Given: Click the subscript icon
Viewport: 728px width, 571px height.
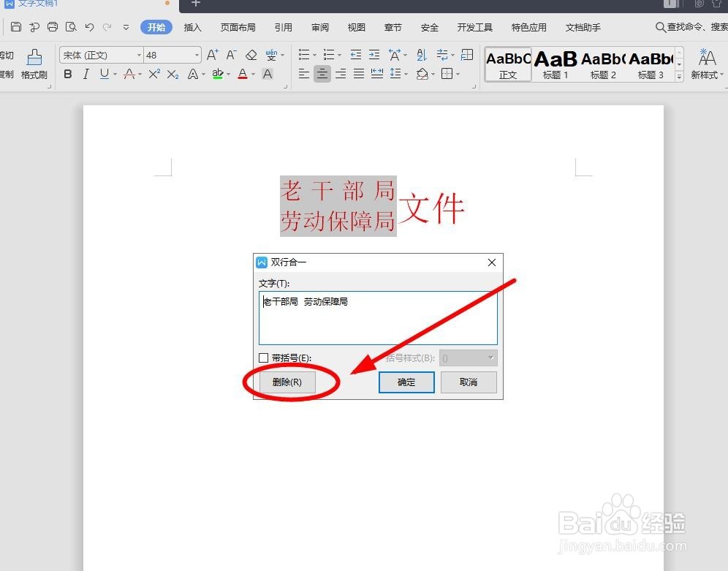Looking at the screenshot, I should [172, 73].
